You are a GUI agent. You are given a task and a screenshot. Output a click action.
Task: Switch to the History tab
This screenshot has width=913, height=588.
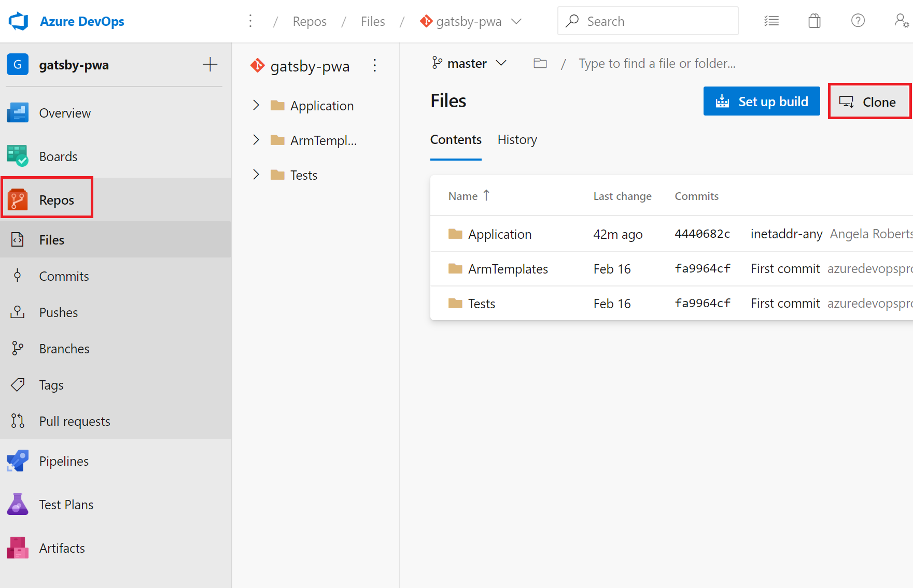517,140
